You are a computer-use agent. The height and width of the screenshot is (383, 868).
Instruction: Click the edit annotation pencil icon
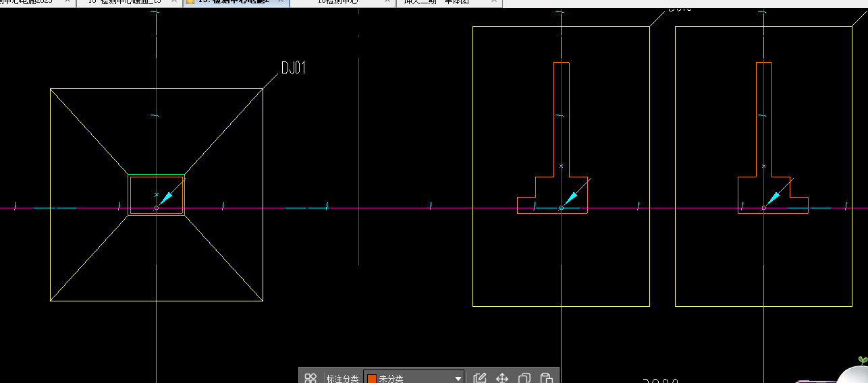coord(480,378)
